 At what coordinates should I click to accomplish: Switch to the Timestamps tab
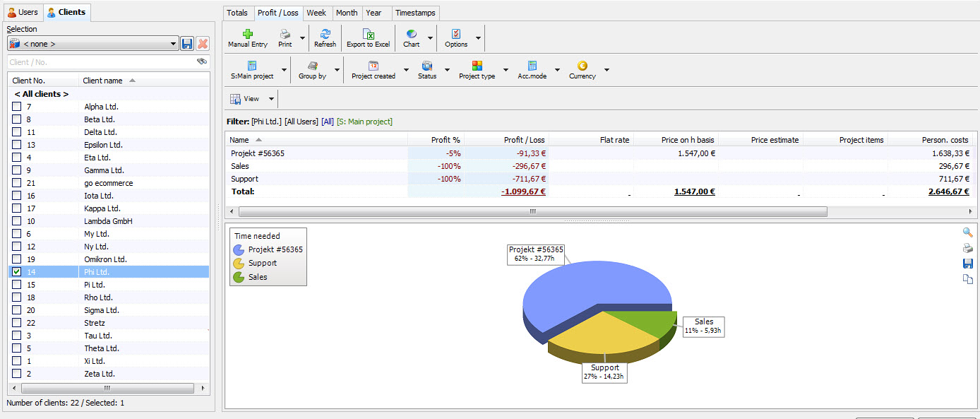416,13
